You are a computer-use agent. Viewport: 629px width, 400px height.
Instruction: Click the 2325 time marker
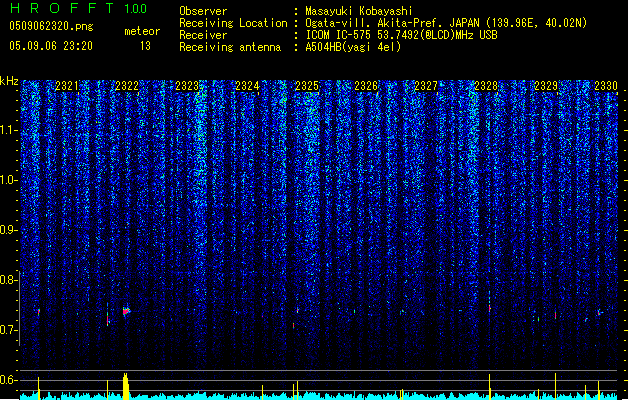(x=307, y=85)
